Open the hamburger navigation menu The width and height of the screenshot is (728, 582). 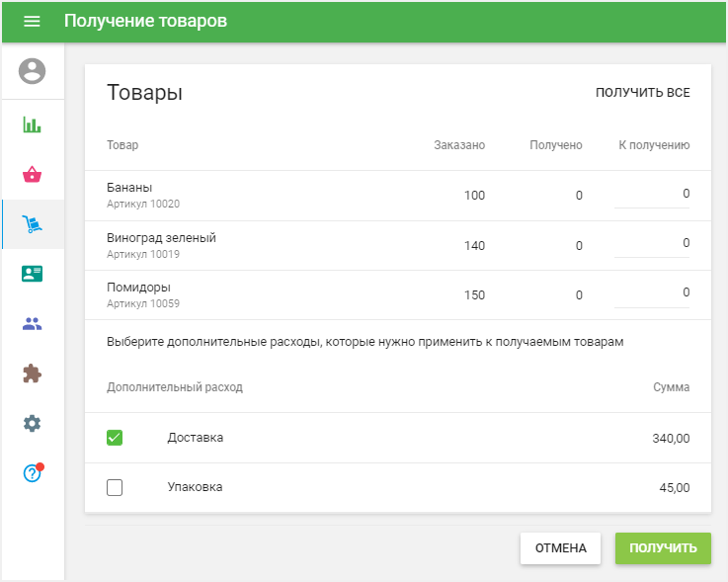coord(32,21)
